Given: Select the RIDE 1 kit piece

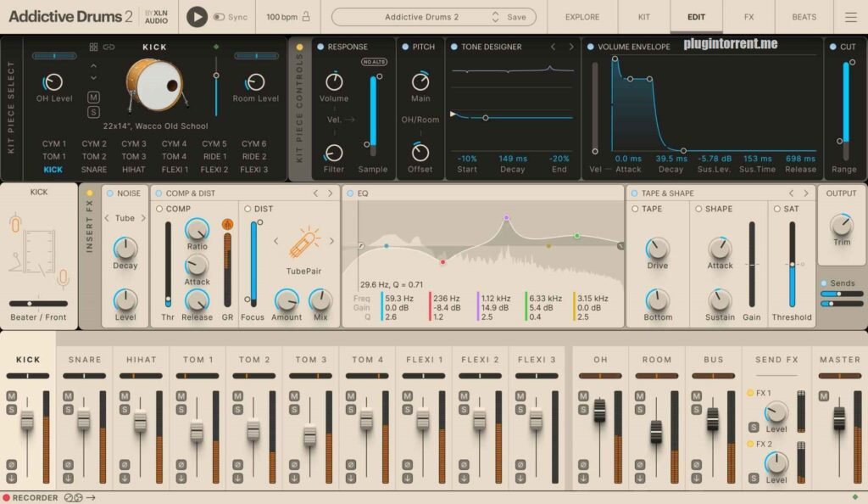Looking at the screenshot, I should pos(214,157).
